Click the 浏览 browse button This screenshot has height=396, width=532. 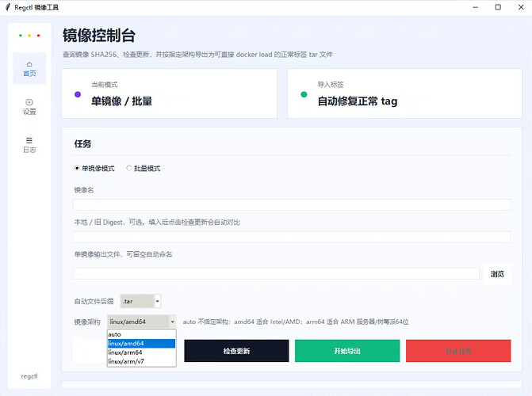point(497,274)
